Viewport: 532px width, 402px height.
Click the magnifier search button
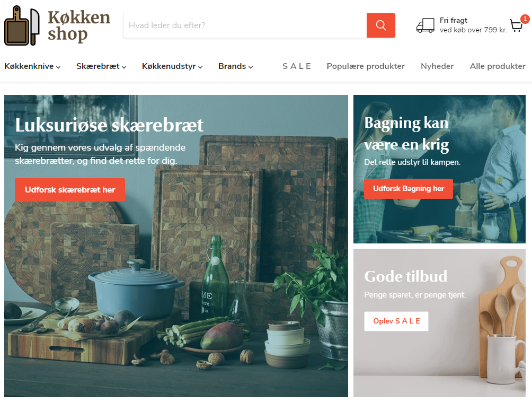pos(380,25)
